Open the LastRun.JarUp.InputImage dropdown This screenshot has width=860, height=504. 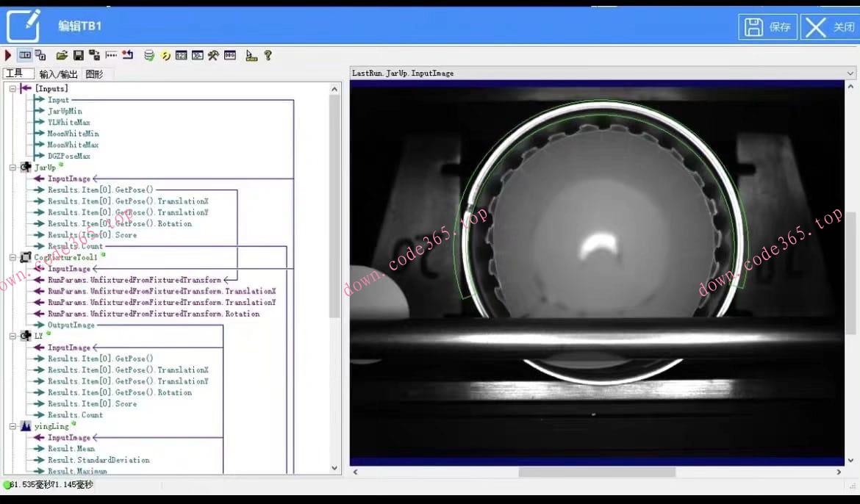850,73
